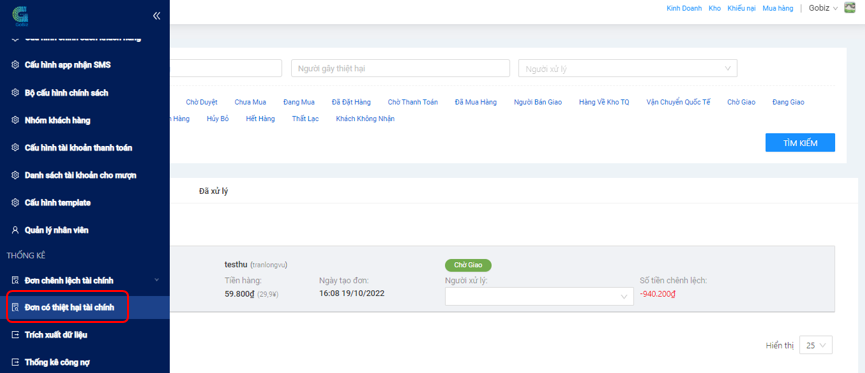Click export icon beside Trích xuất dữ liệu
The width and height of the screenshot is (865, 373).
pos(15,335)
